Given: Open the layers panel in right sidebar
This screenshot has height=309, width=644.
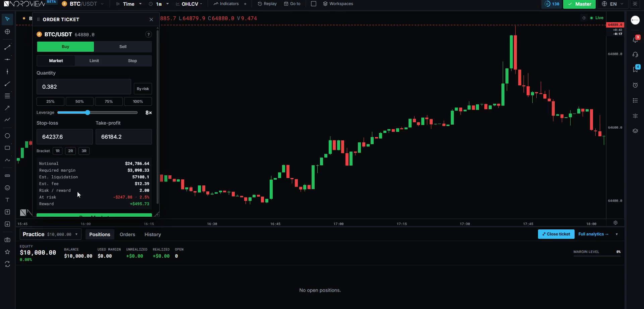Looking at the screenshot, I should (635, 131).
